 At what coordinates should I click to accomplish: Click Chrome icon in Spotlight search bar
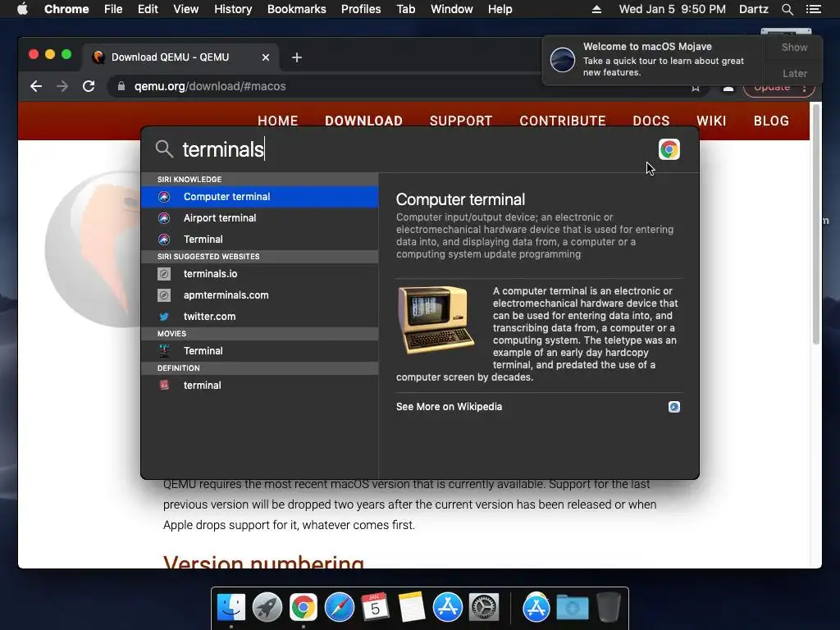click(669, 149)
